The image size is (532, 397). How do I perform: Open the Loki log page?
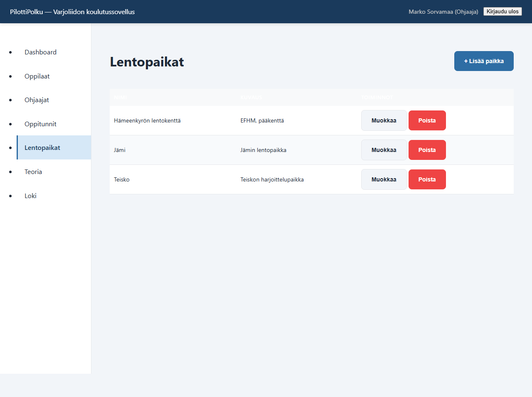tap(30, 196)
